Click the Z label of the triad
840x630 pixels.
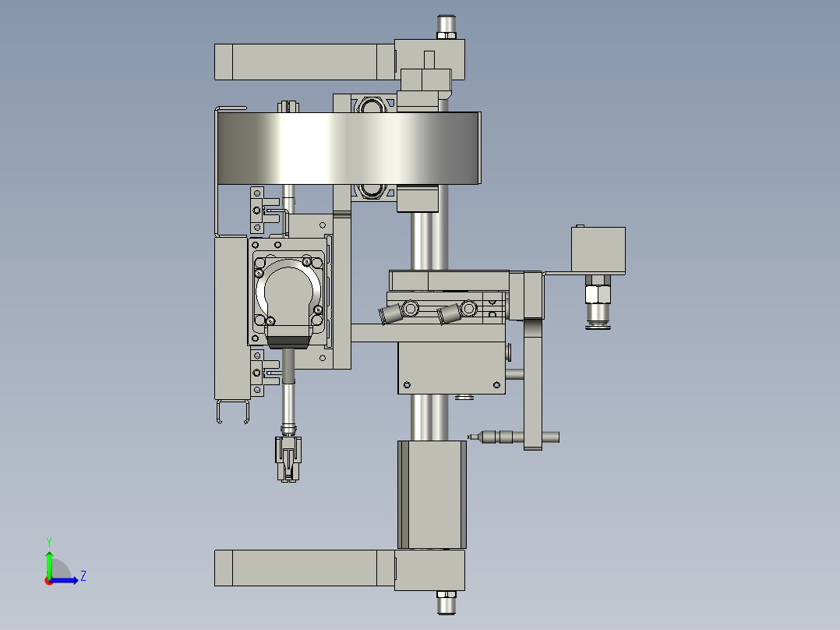[x=83, y=576]
